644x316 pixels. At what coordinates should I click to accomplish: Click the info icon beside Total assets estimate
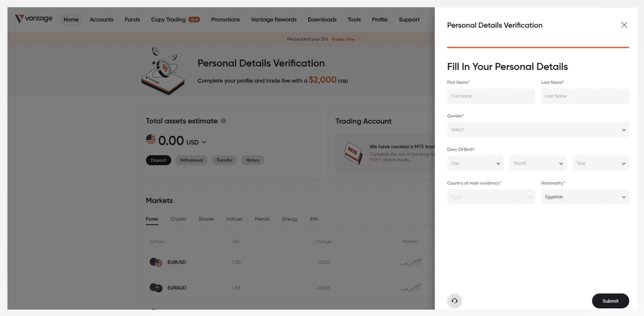pos(224,121)
